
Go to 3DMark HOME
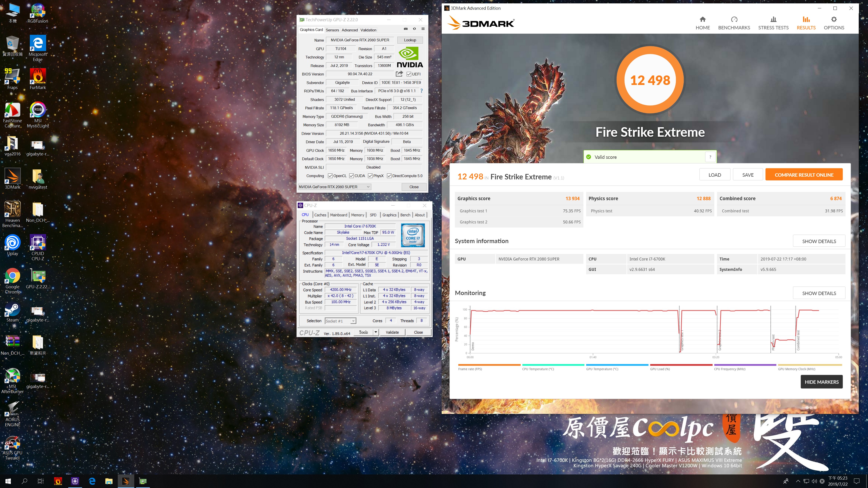pos(703,23)
